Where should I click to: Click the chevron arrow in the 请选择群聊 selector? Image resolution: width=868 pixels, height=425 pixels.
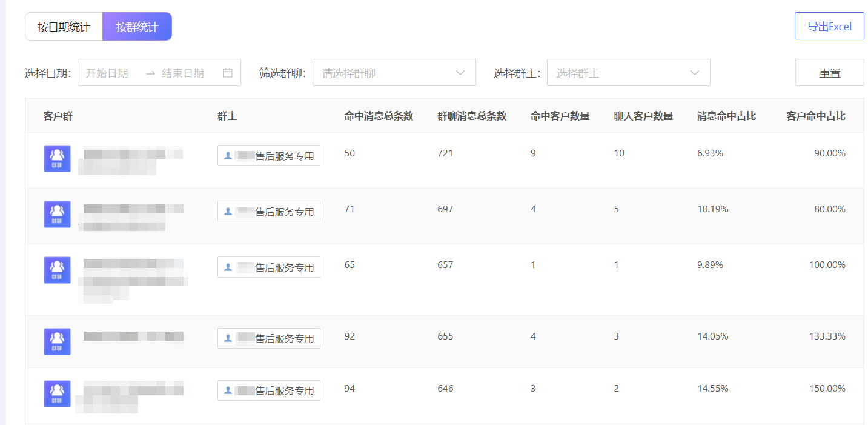tap(460, 73)
